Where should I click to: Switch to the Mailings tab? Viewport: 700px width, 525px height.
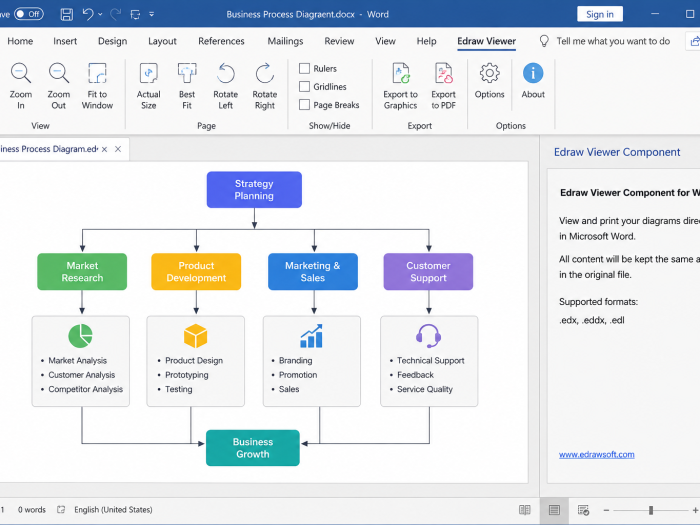click(285, 42)
